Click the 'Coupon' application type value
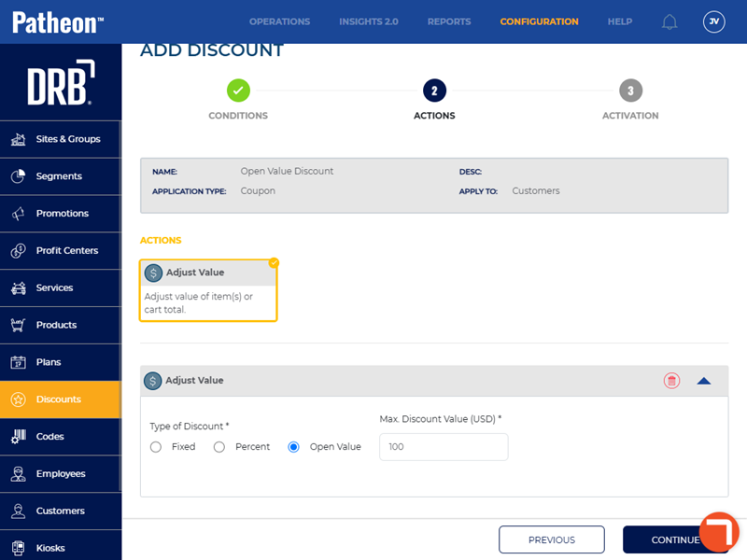 [x=258, y=190]
